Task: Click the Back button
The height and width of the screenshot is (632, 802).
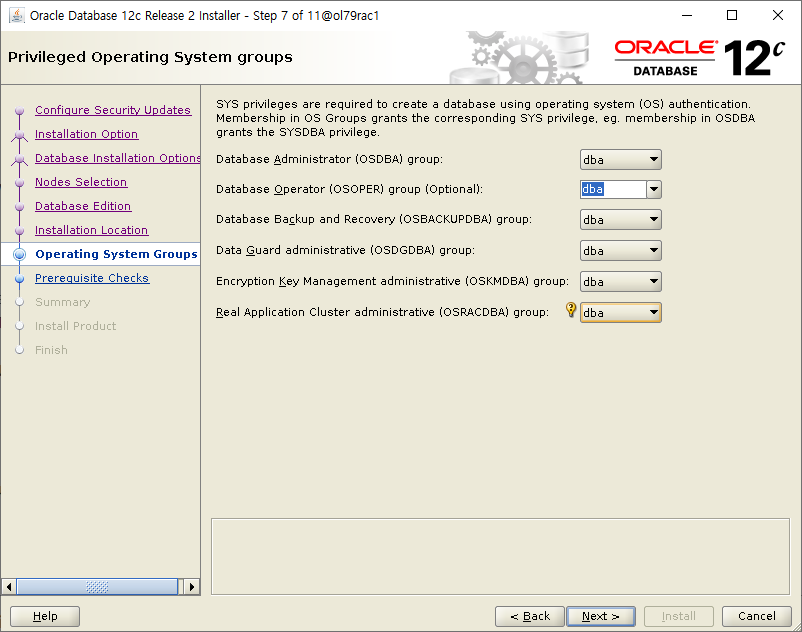Action: coord(530,616)
